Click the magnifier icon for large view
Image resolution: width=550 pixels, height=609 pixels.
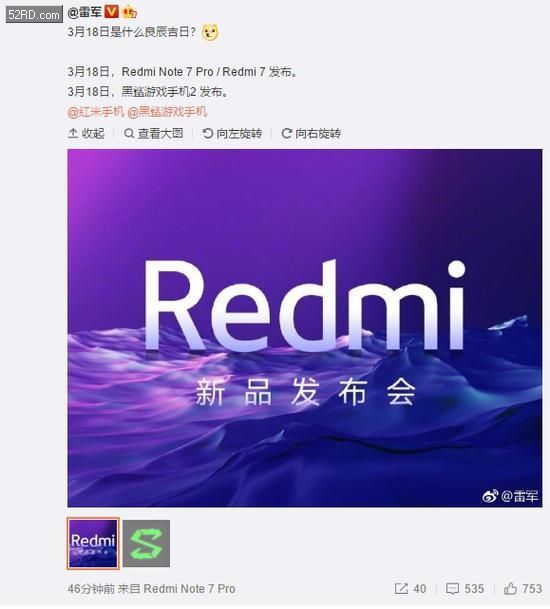click(x=129, y=134)
